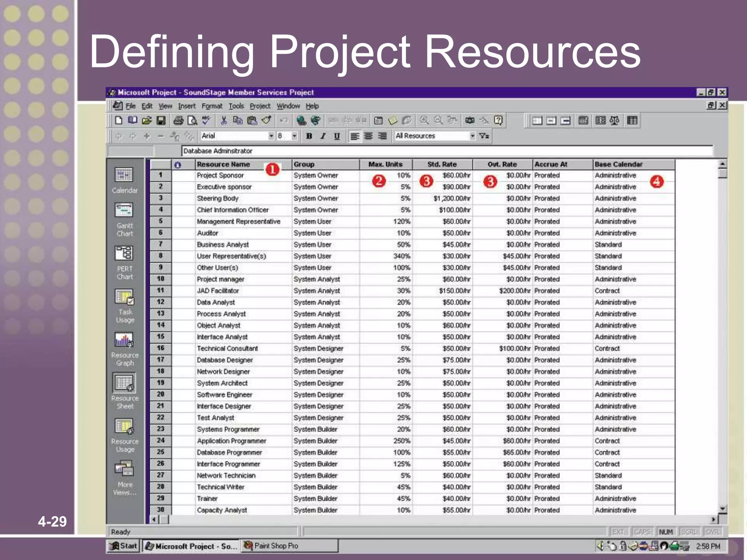Show the Resource Graph view
This screenshot has width=747, height=560.
(124, 340)
